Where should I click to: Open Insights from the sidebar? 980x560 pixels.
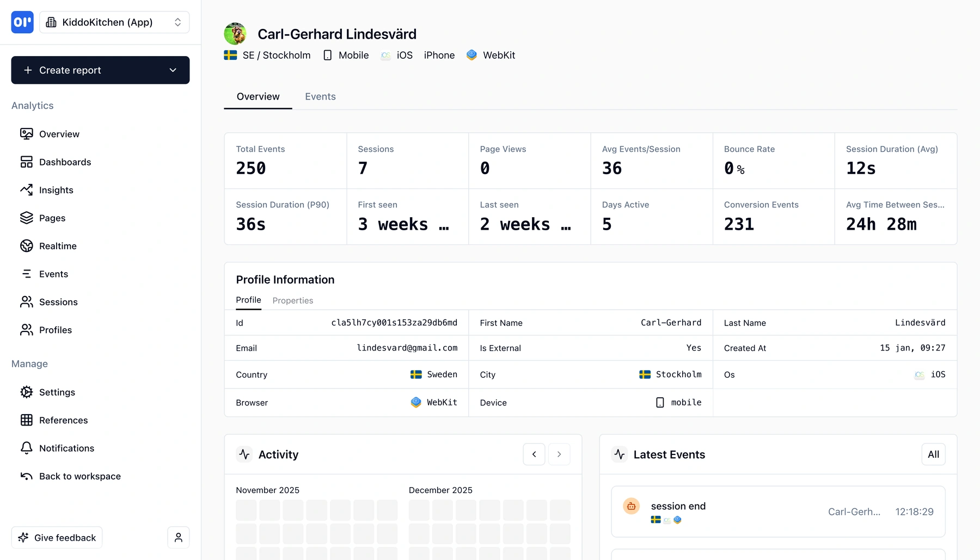point(27,190)
